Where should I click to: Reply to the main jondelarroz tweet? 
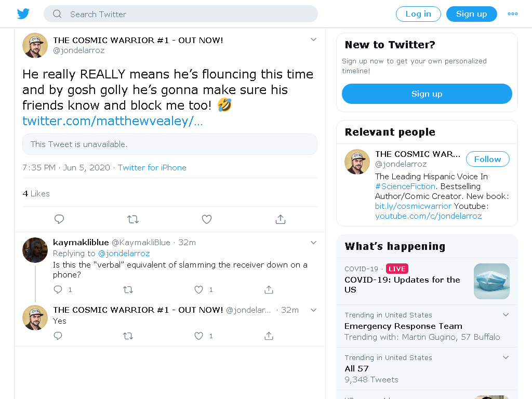coord(59,219)
